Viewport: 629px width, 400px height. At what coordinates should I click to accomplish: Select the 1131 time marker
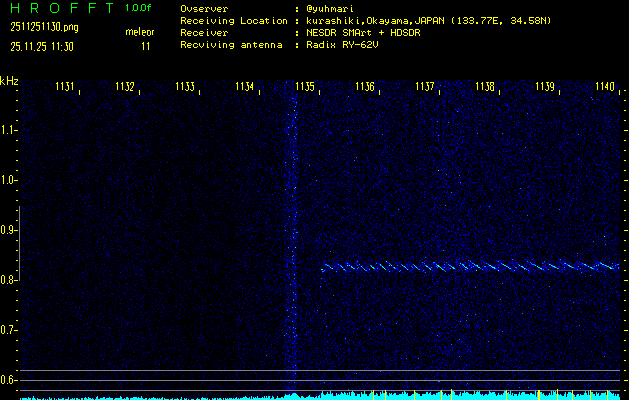pyautogui.click(x=65, y=88)
